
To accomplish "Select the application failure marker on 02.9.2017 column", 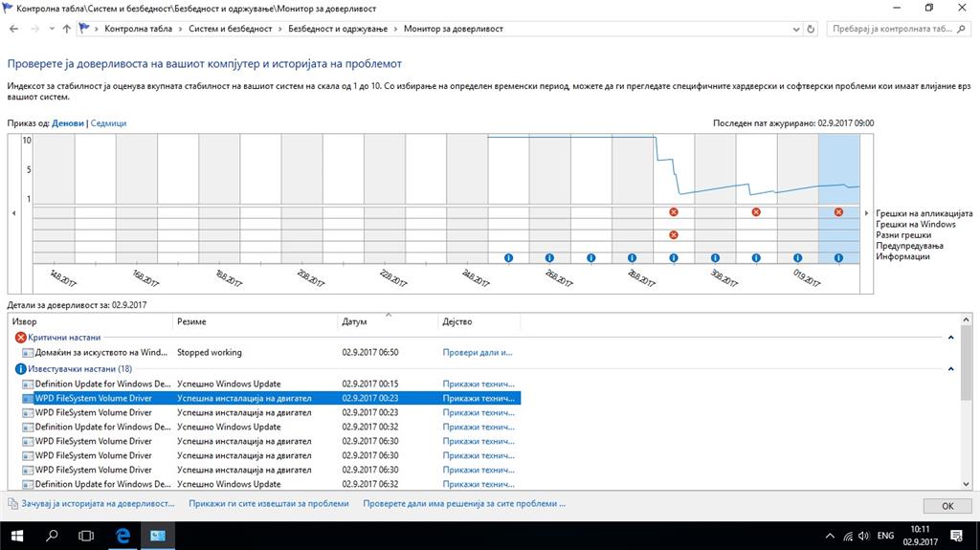I will click(838, 212).
